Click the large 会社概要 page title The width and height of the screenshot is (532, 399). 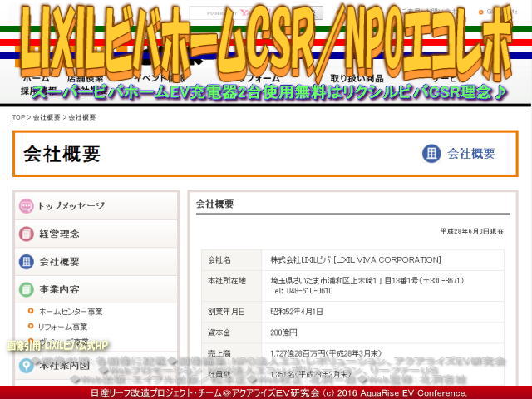pyautogui.click(x=62, y=155)
